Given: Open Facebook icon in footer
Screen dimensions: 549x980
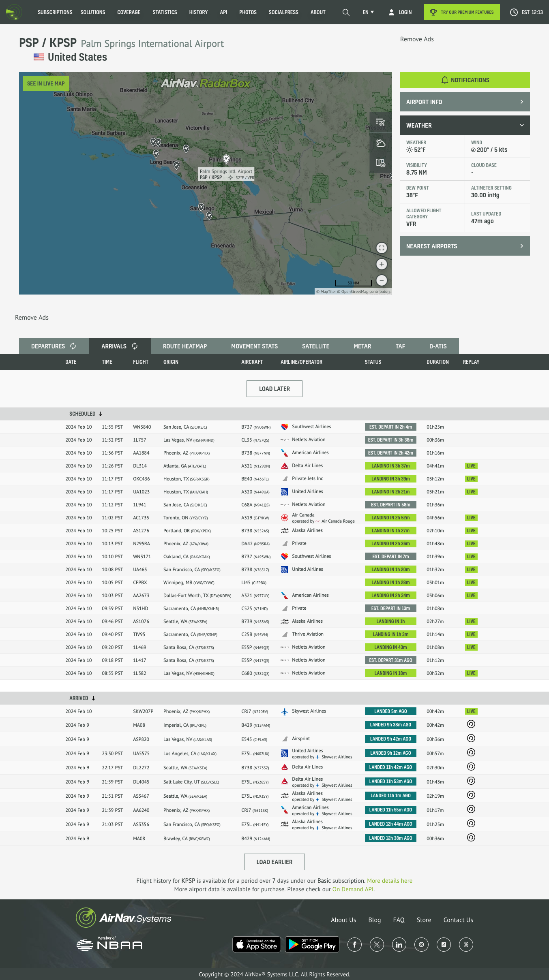Looking at the screenshot, I should (354, 945).
